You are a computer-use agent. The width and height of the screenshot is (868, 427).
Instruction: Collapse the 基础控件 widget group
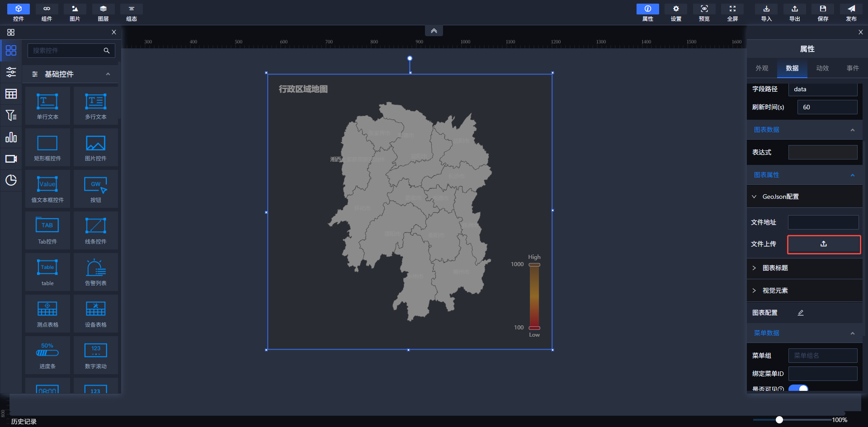pyautogui.click(x=108, y=74)
